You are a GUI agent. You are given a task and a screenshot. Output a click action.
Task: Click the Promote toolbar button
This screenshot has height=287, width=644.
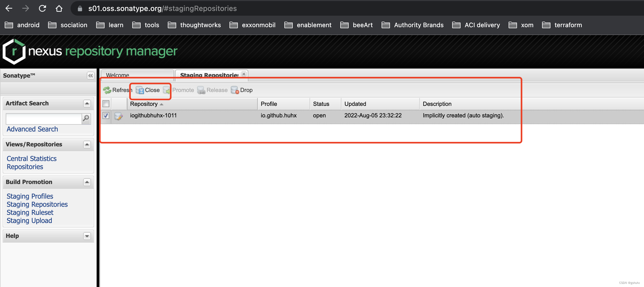179,90
